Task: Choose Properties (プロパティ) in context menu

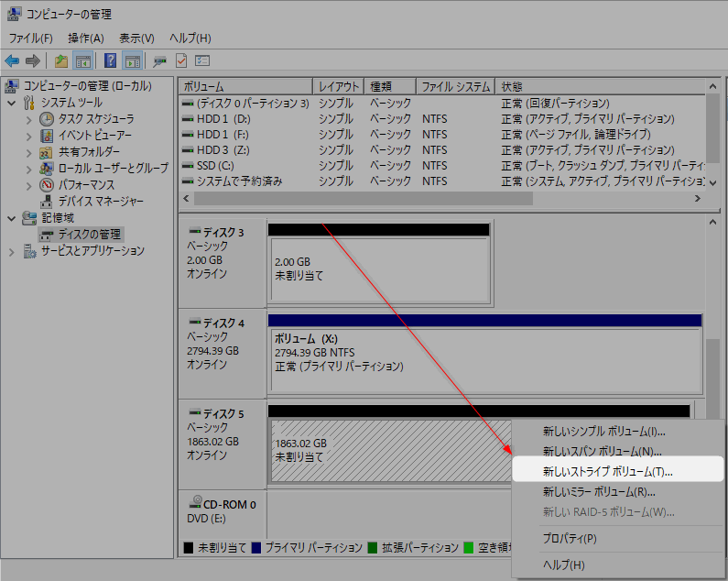Action: [x=618, y=538]
